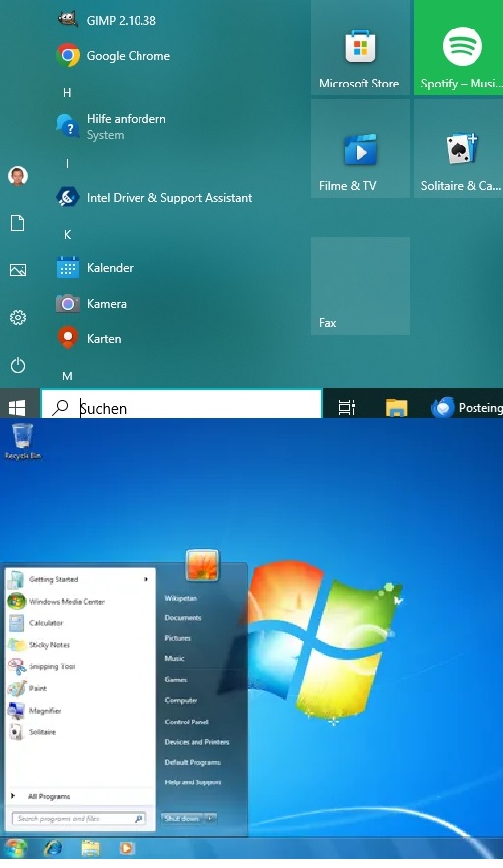Screen dimensions: 503x868
Task: Click the user account picture in Windows 10 sidebar
Action: [x=18, y=176]
